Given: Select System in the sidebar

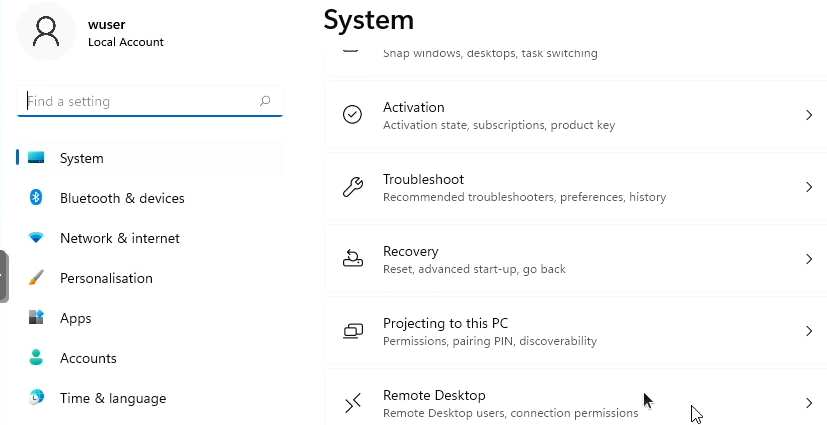Looking at the screenshot, I should coord(82,158).
